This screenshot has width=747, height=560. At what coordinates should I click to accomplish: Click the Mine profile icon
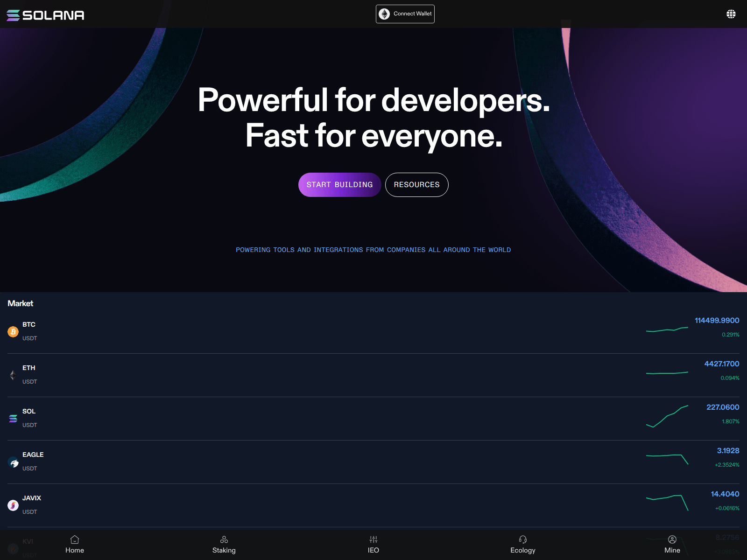pyautogui.click(x=672, y=539)
